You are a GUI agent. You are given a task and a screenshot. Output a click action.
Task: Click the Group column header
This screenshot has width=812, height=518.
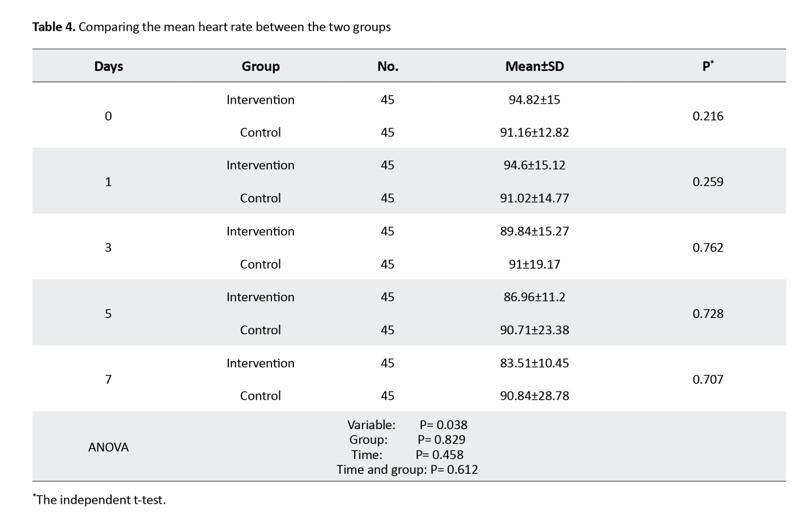(260, 66)
